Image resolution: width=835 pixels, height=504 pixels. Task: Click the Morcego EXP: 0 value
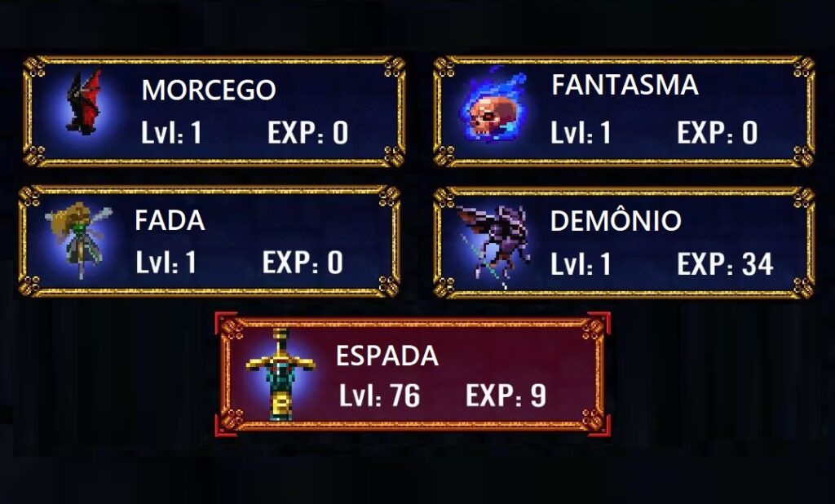coord(307,133)
